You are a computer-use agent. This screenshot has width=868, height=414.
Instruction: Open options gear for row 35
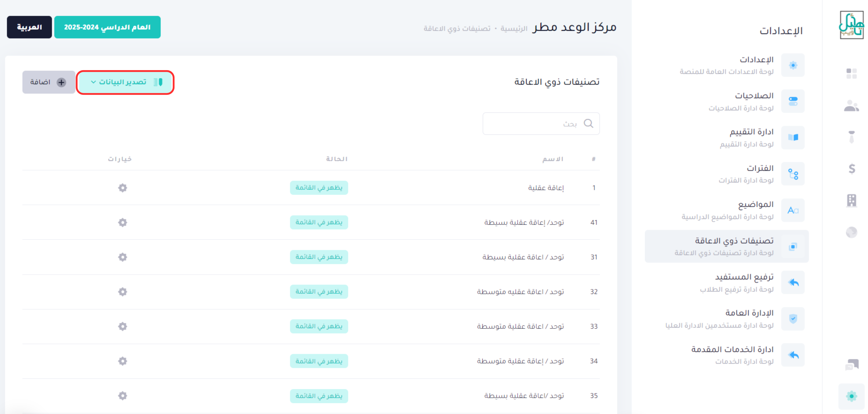pos(123,396)
